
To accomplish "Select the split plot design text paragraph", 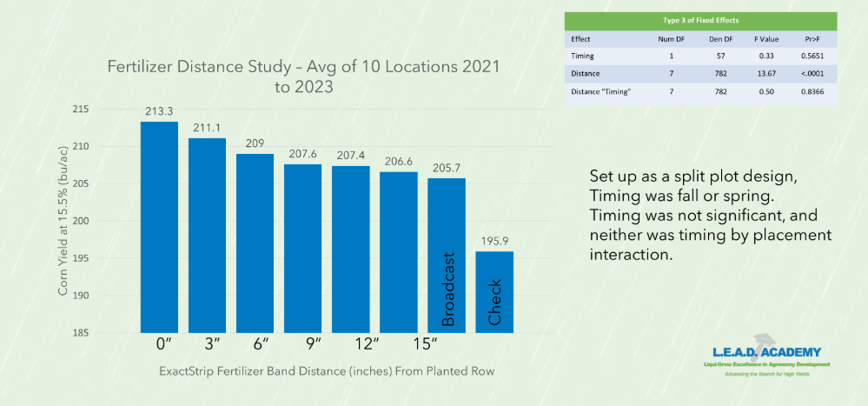I will pos(710,216).
